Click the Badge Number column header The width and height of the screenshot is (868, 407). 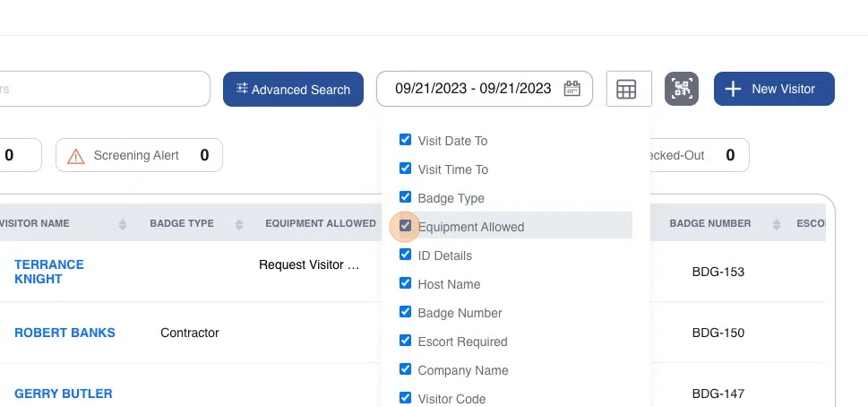pyautogui.click(x=710, y=223)
